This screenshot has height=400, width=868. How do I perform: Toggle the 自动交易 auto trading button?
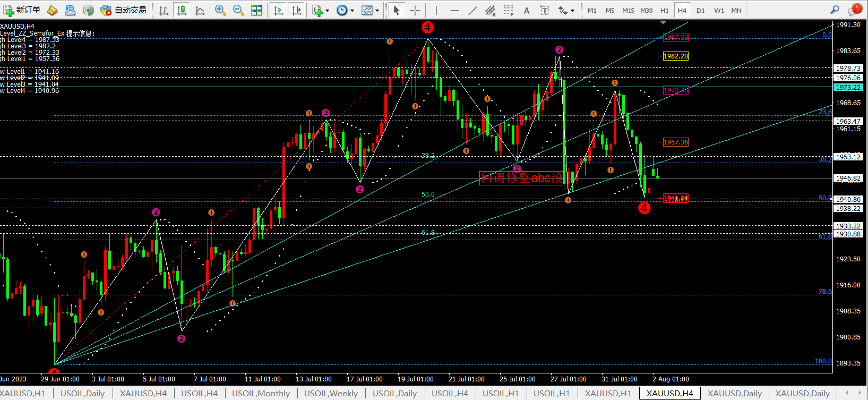pos(123,10)
